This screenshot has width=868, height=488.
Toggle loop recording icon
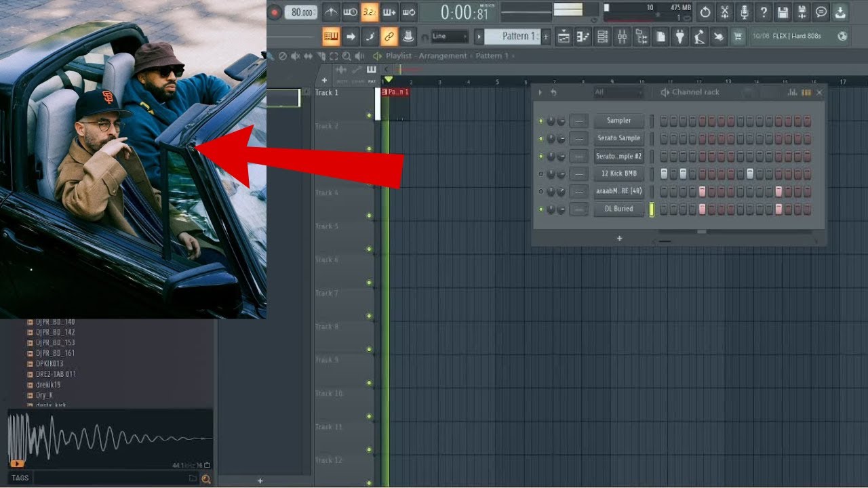(x=408, y=12)
